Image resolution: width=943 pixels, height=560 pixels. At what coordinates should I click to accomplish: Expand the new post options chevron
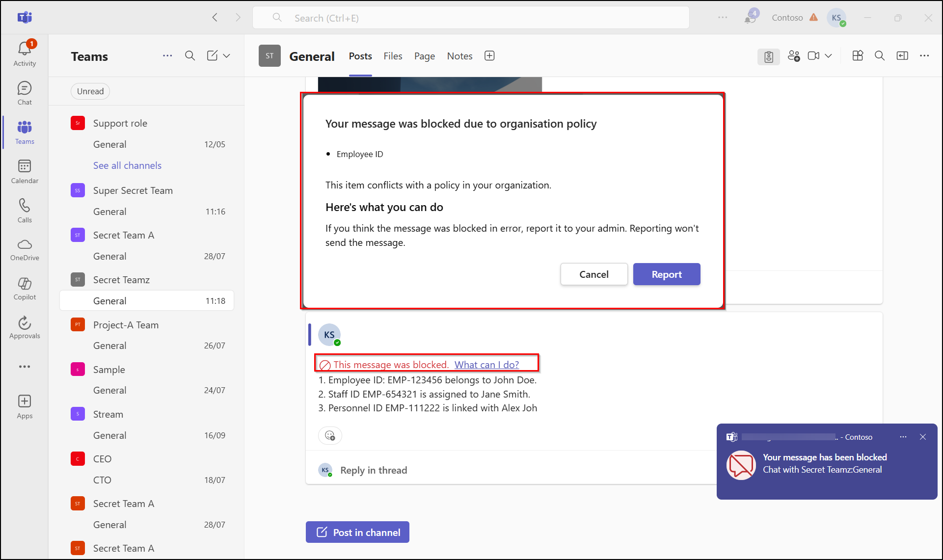click(x=227, y=55)
